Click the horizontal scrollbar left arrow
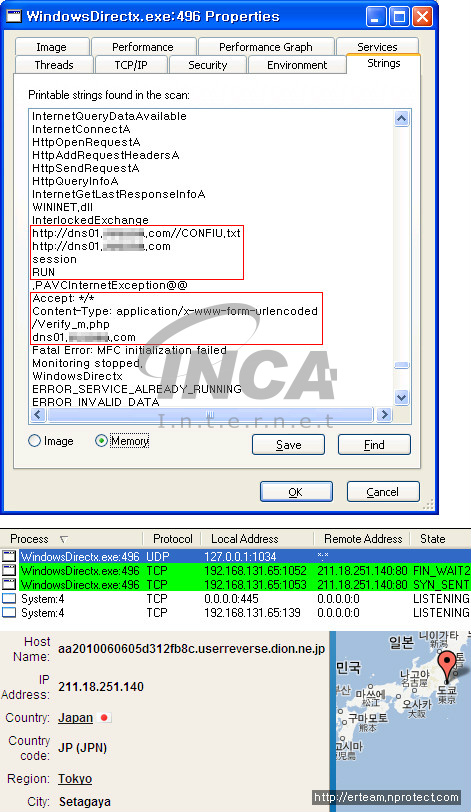The height and width of the screenshot is (812, 471). (38, 415)
